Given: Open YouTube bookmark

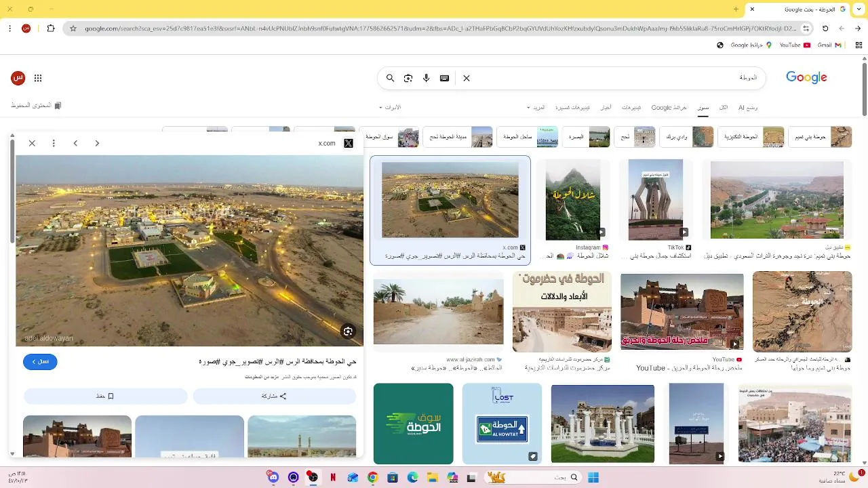Looking at the screenshot, I should coord(795,45).
